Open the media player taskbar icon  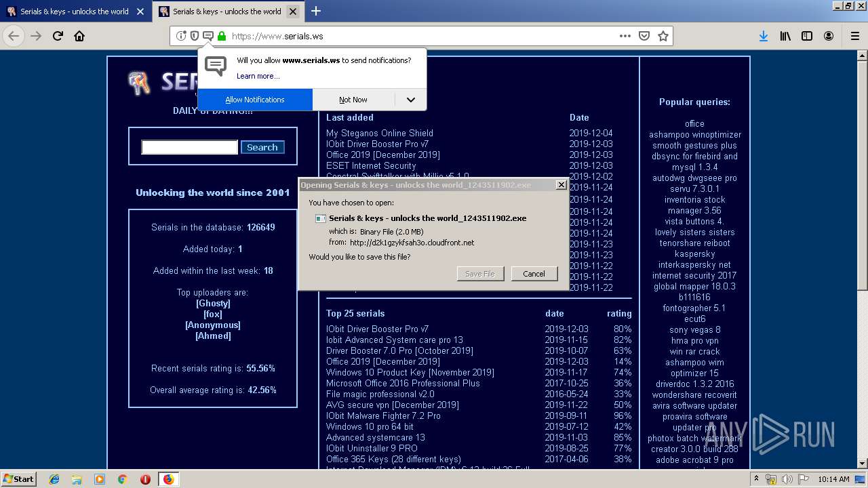[x=100, y=479]
